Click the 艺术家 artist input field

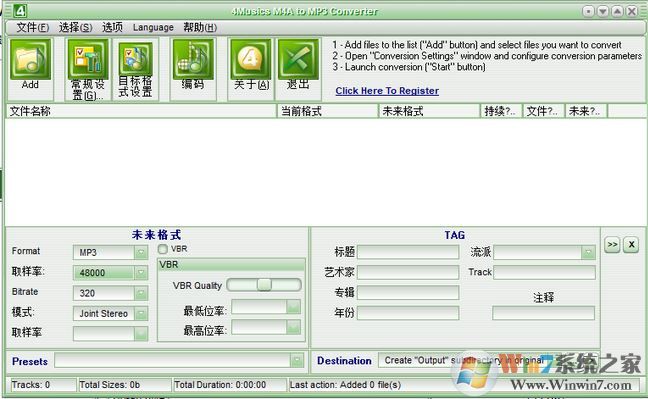408,272
